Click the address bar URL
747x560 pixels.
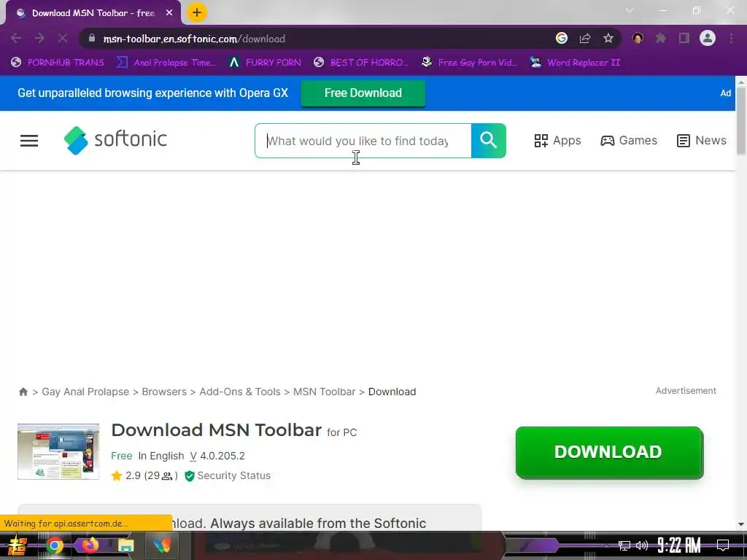coord(194,39)
